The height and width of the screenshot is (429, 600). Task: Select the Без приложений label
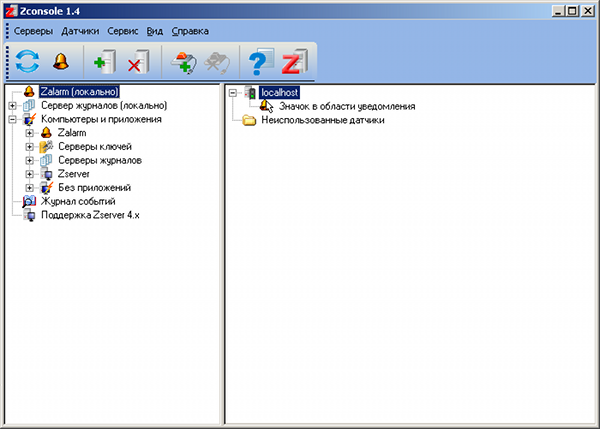(x=95, y=188)
